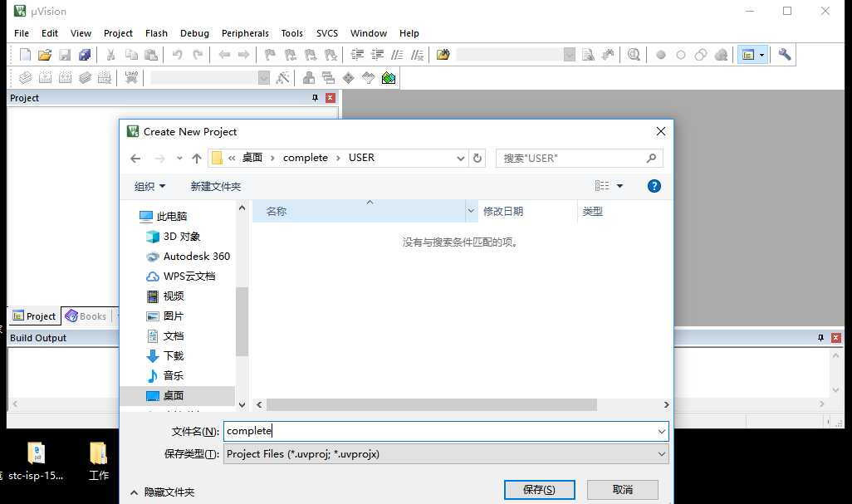Screen dimensions: 852x504
Task: Open the recent locations dropdown arrow
Action: coord(179,158)
